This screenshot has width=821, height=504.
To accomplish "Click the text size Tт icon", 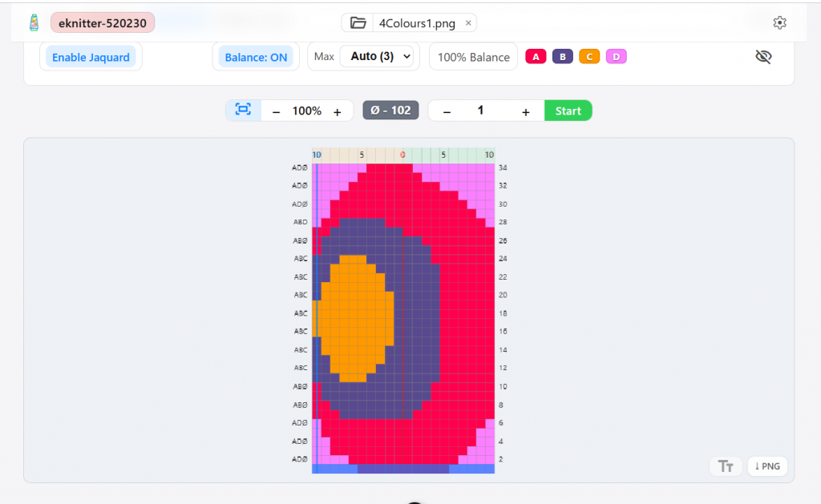I will 726,466.
